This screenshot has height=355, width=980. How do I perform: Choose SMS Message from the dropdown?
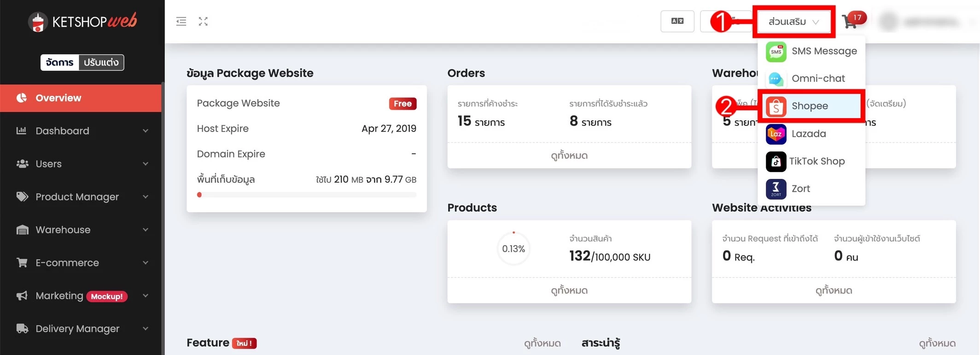click(x=811, y=51)
